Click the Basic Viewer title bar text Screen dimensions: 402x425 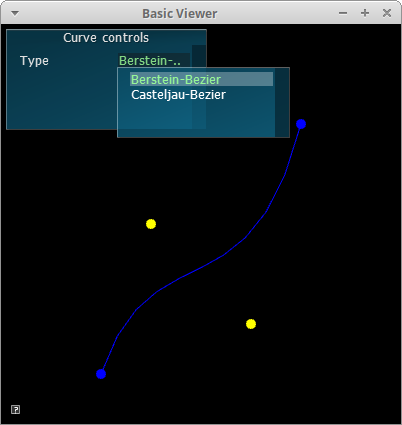coord(180,14)
